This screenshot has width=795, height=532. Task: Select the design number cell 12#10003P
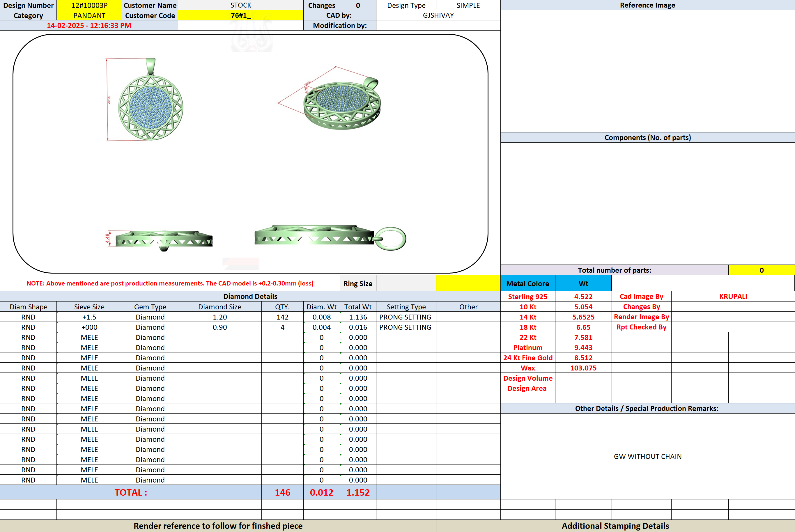pos(89,5)
